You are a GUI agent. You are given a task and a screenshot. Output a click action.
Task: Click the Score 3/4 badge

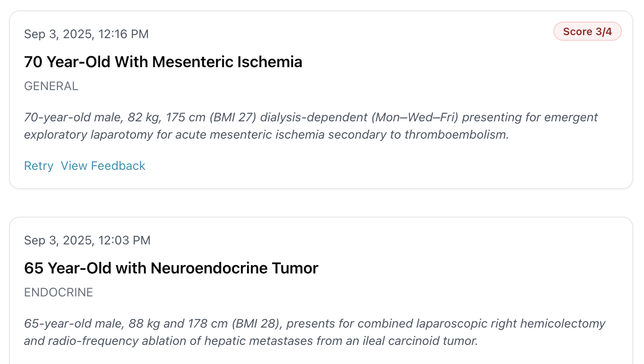coord(587,32)
